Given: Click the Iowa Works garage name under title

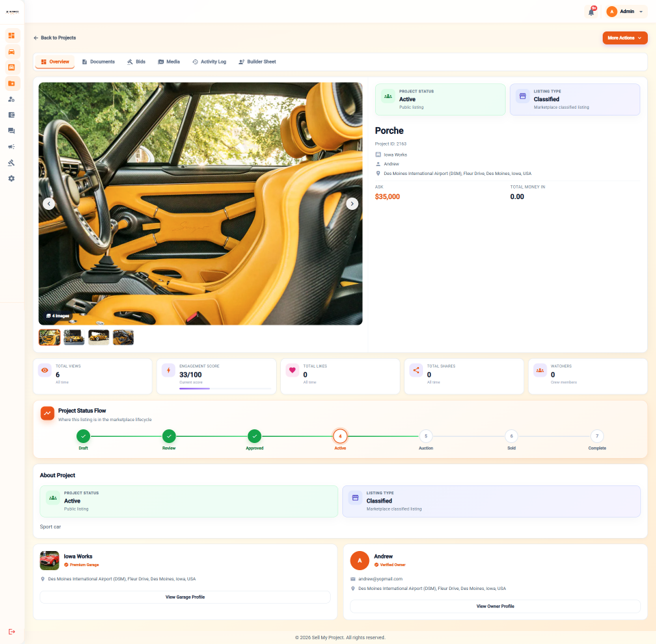Looking at the screenshot, I should pos(396,155).
